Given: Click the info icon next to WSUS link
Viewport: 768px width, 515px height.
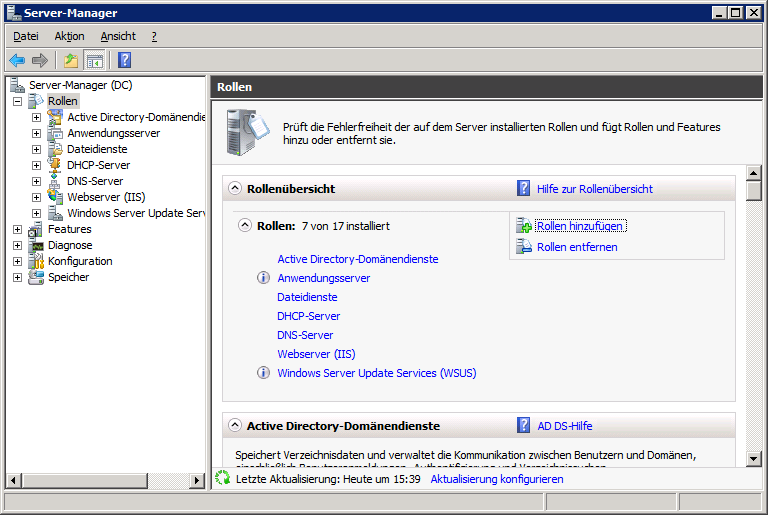Looking at the screenshot, I should (264, 373).
